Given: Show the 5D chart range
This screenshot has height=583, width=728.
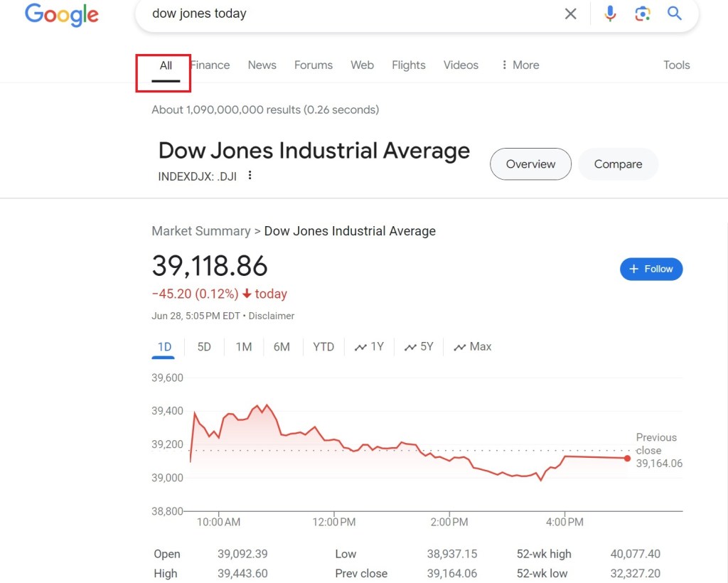Looking at the screenshot, I should click(x=204, y=347).
